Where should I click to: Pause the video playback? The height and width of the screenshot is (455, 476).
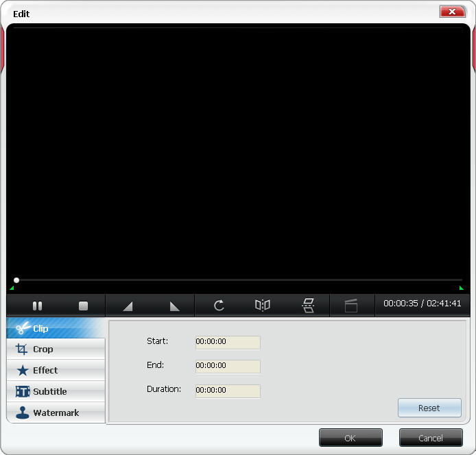point(37,306)
